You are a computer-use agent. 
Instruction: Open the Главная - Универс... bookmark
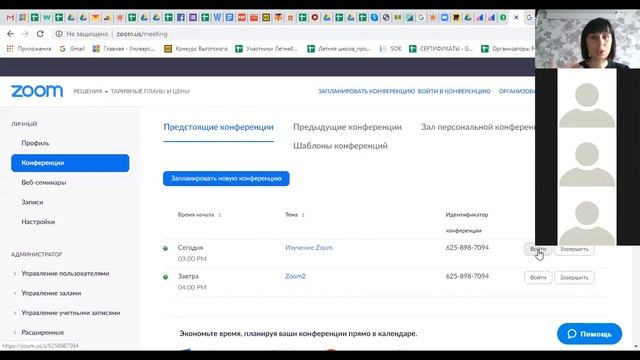click(x=124, y=49)
